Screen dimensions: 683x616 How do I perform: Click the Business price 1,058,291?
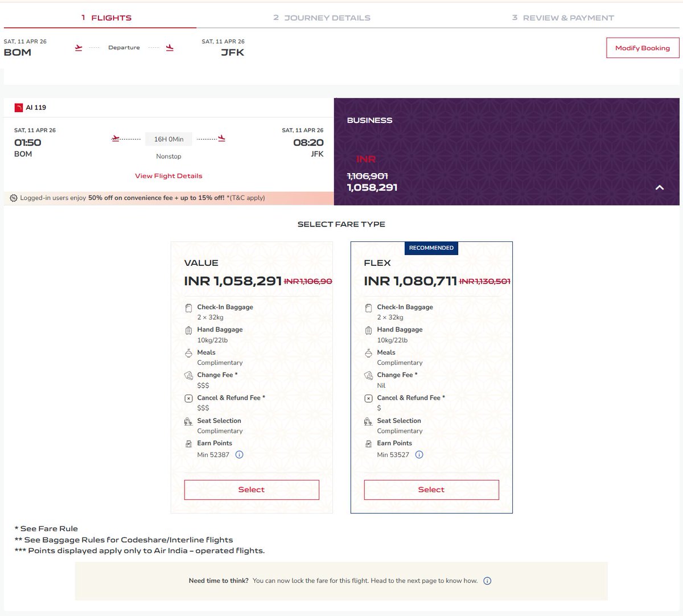[x=372, y=187]
